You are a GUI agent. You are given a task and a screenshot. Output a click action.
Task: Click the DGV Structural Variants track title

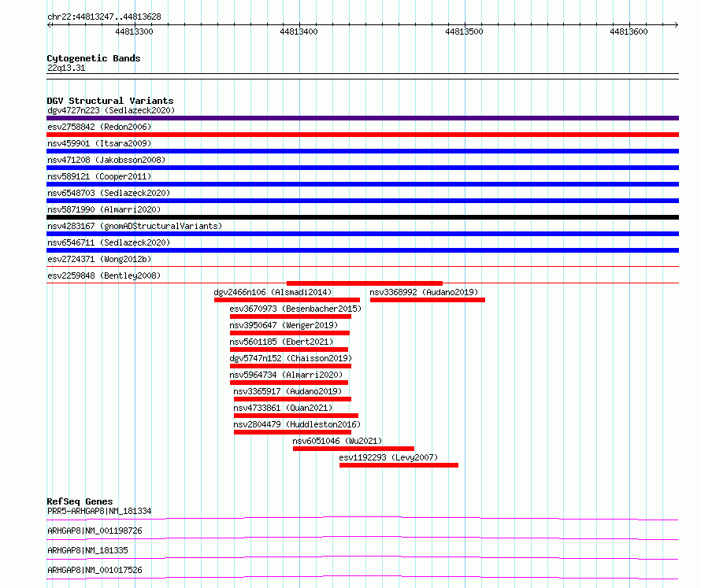pyautogui.click(x=110, y=101)
